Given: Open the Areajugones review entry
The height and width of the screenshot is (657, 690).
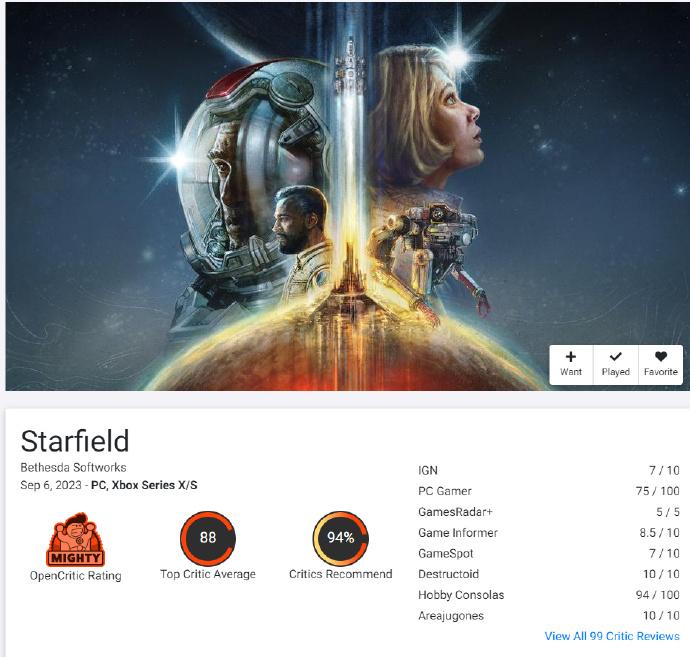Looking at the screenshot, I should point(549,615).
